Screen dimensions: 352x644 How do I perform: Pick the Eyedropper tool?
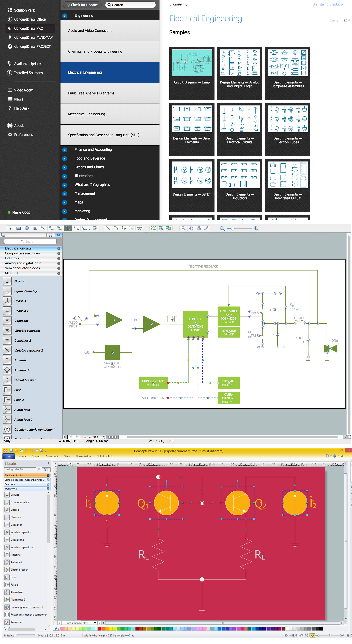206,228
